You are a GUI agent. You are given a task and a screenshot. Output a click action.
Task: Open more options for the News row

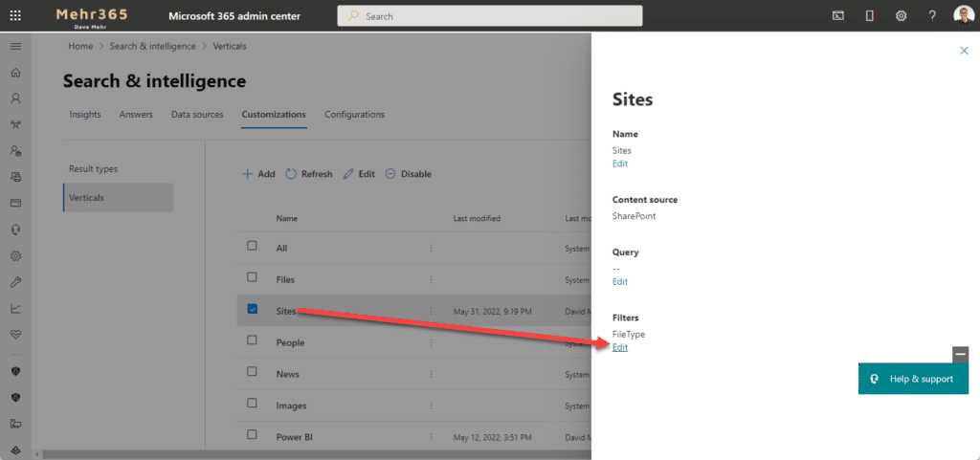coord(431,374)
